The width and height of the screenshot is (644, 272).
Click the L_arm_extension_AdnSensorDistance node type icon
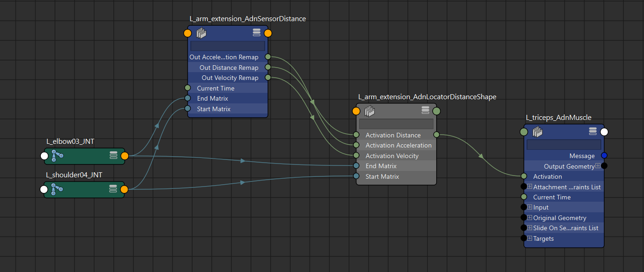[202, 33]
